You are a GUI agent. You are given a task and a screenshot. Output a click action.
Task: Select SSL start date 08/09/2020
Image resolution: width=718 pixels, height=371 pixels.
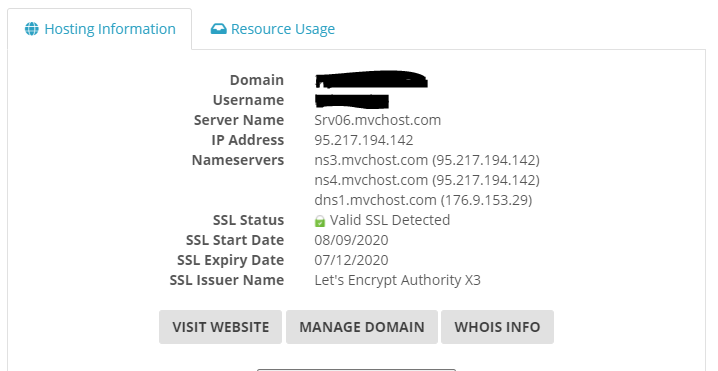351,240
